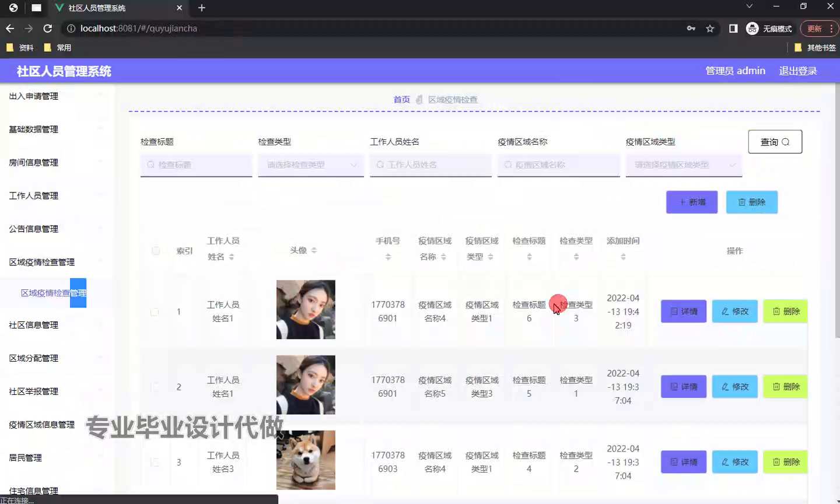
Task: Focus the 工作人员姓名 search input
Action: tap(430, 165)
